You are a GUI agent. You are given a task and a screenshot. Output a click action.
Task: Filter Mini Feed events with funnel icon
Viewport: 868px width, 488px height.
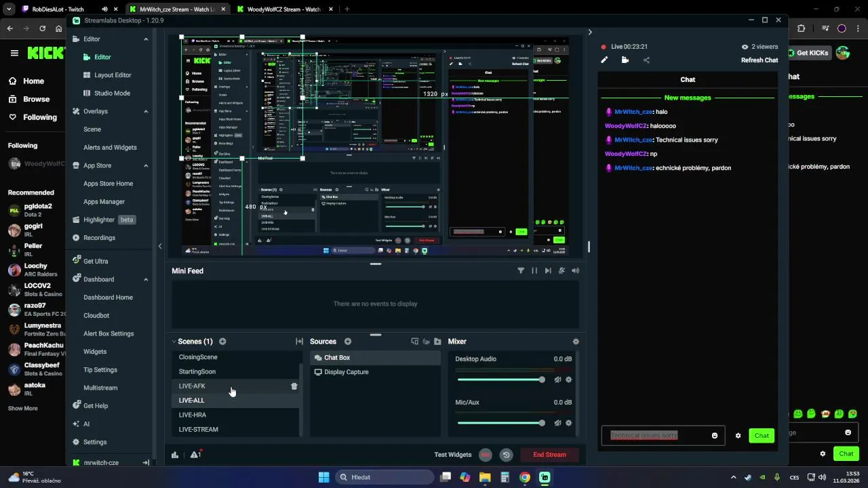pyautogui.click(x=521, y=270)
